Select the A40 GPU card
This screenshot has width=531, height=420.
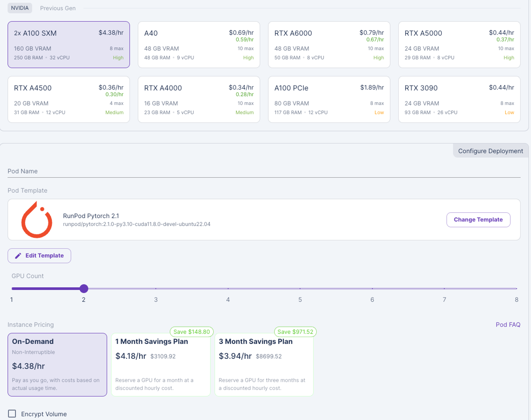(199, 45)
